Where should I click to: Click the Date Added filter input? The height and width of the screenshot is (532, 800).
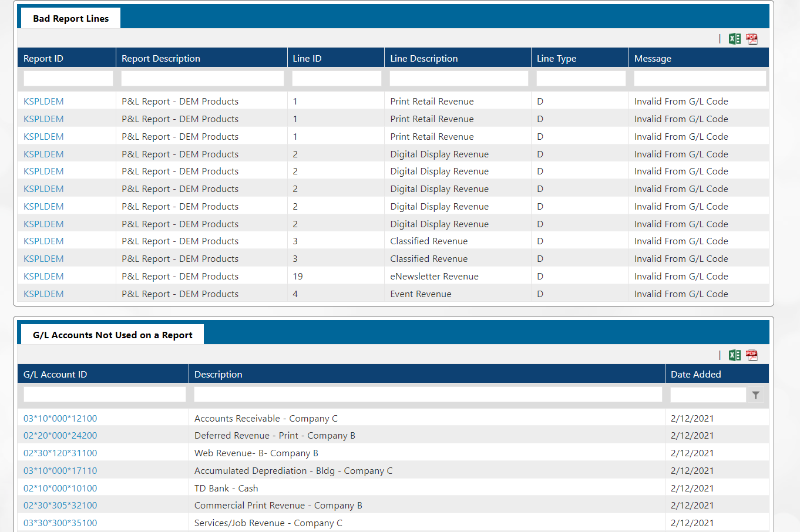(708, 395)
